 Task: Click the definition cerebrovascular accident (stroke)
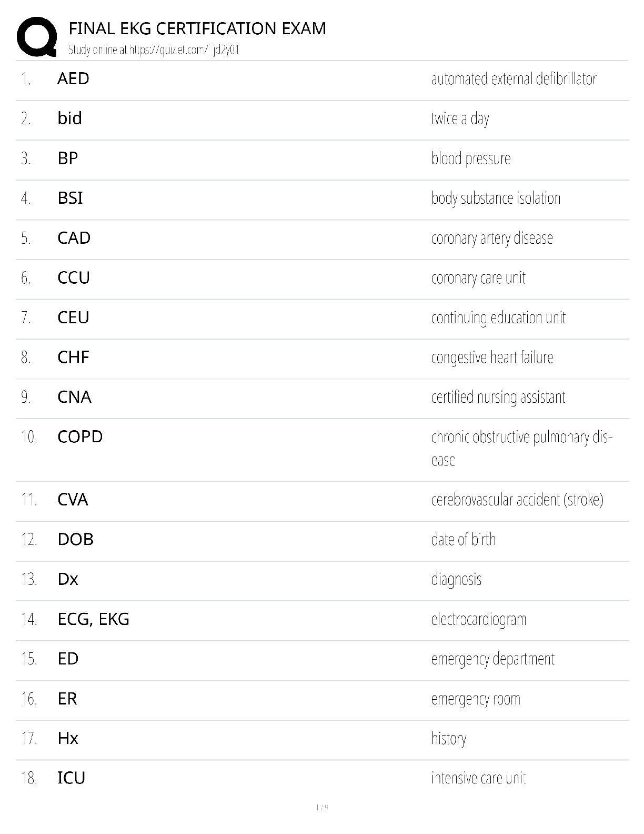517,500
